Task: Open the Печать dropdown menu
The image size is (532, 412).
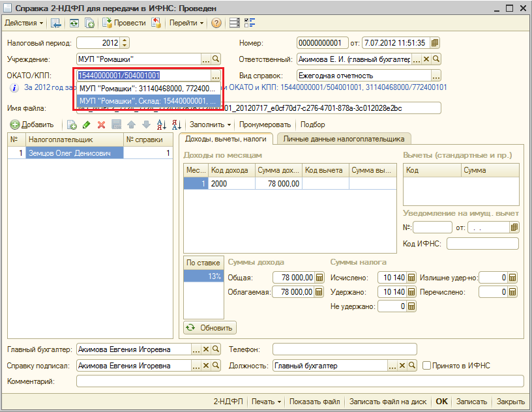Action: (x=267, y=402)
